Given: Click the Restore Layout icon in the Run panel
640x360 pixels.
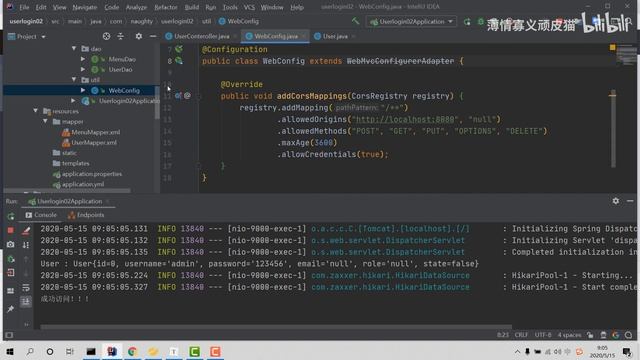Looking at the screenshot, I should (11, 291).
